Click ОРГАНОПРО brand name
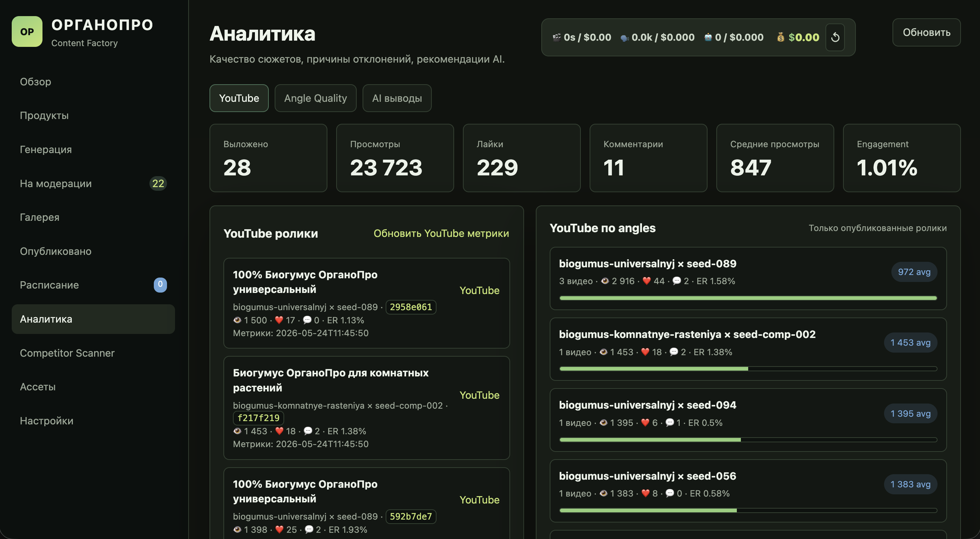The width and height of the screenshot is (980, 539). 102,25
